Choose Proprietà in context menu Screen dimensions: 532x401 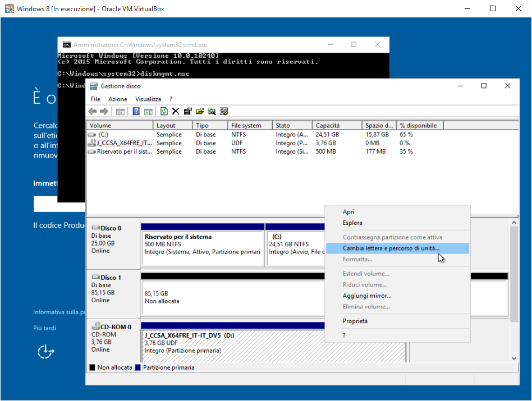(x=398, y=321)
